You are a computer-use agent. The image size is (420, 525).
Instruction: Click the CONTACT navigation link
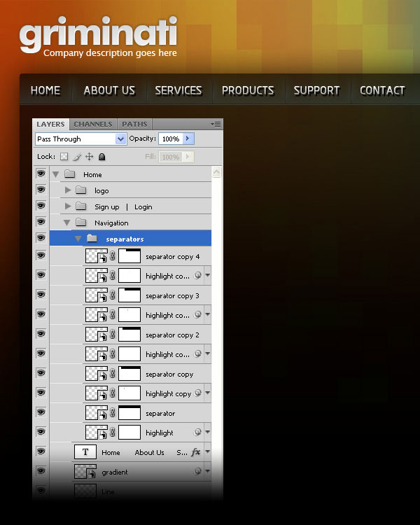382,90
